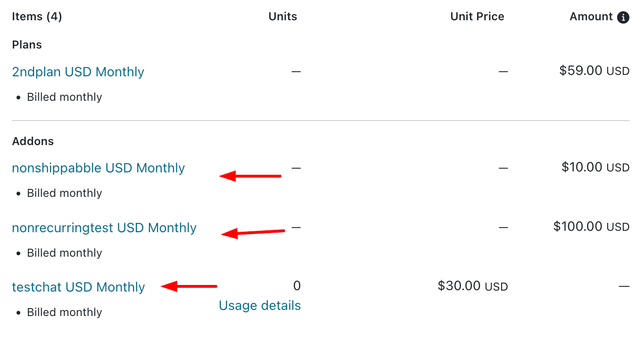
Task: Click Billed monthly under 2ndplan
Action: click(65, 97)
